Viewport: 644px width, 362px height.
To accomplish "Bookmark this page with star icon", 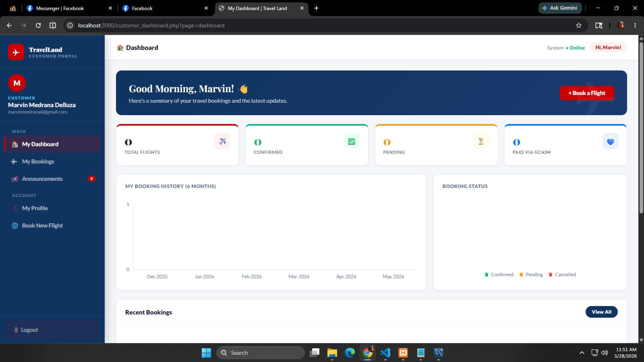I will tap(579, 25).
